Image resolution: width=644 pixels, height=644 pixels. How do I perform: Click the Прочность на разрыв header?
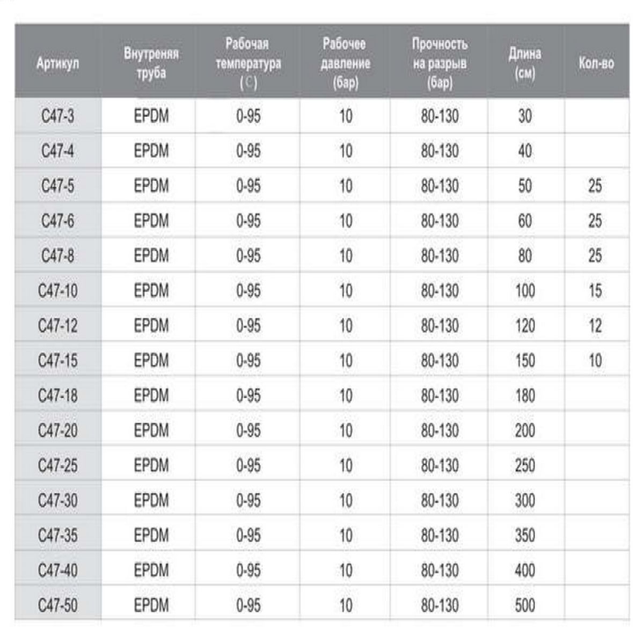tap(439, 63)
